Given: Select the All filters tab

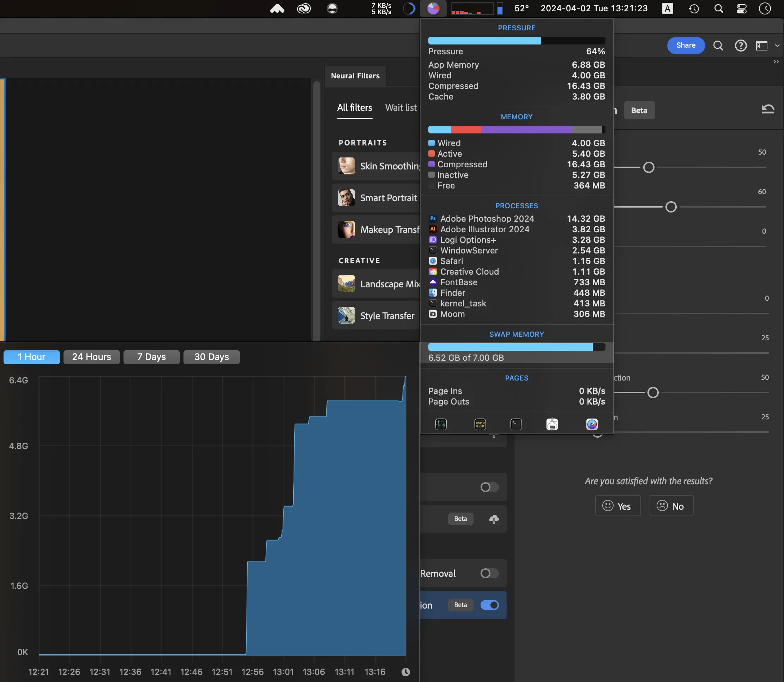Looking at the screenshot, I should [x=355, y=108].
